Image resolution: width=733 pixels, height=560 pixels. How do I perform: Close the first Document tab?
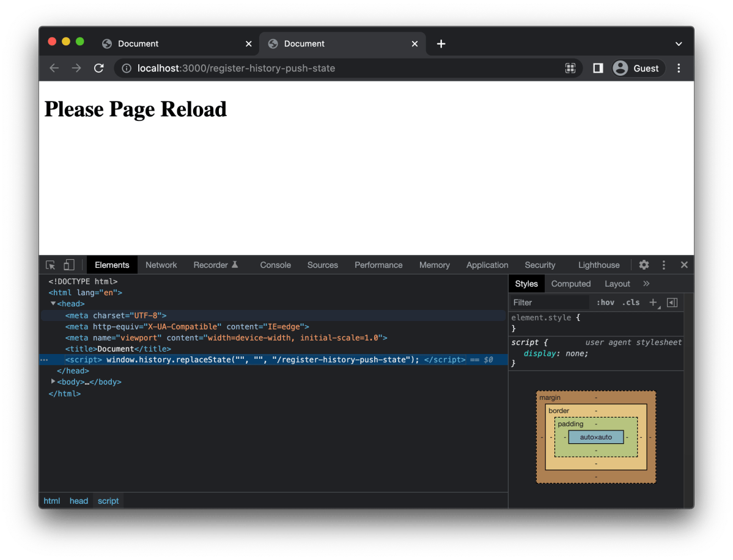[249, 43]
